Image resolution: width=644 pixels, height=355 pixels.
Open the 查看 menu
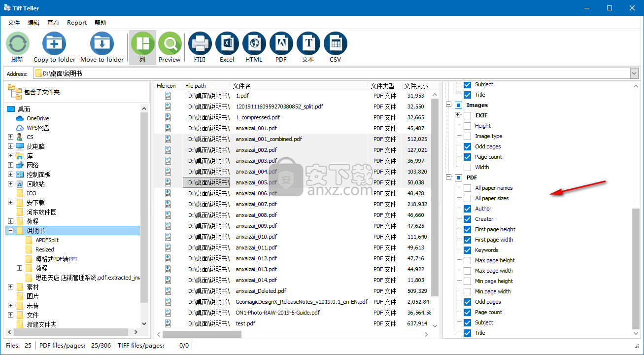tap(53, 23)
